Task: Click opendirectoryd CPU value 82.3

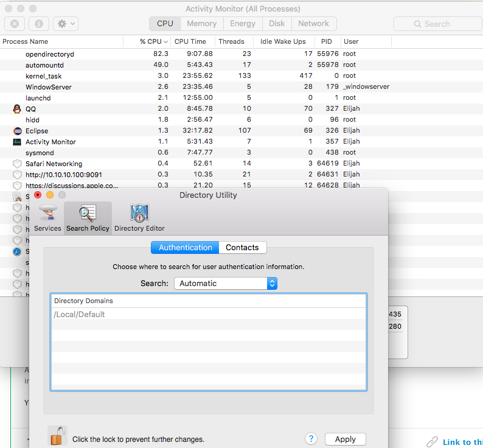Action: [161, 54]
